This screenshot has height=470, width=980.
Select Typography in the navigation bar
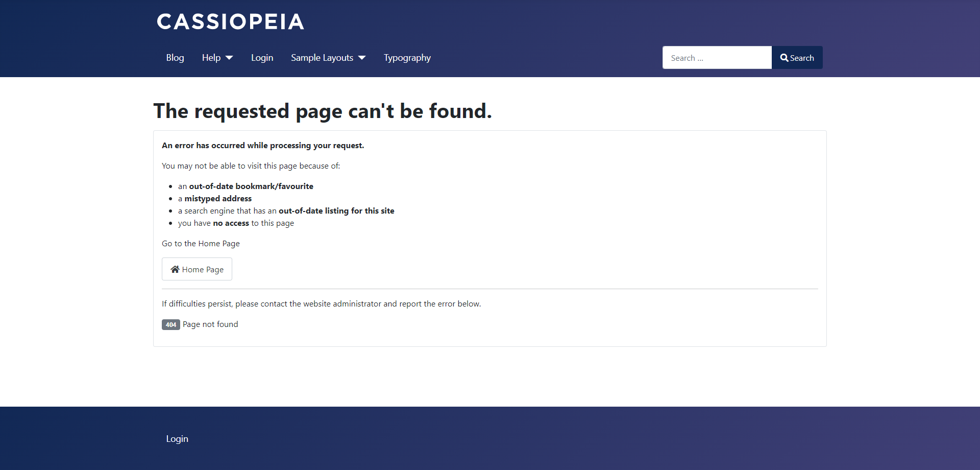[407, 58]
